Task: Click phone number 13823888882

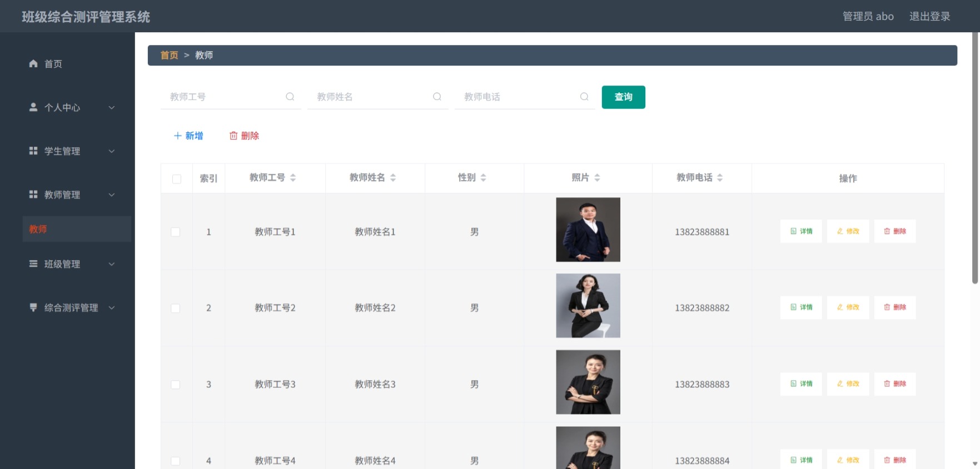Action: (x=702, y=308)
